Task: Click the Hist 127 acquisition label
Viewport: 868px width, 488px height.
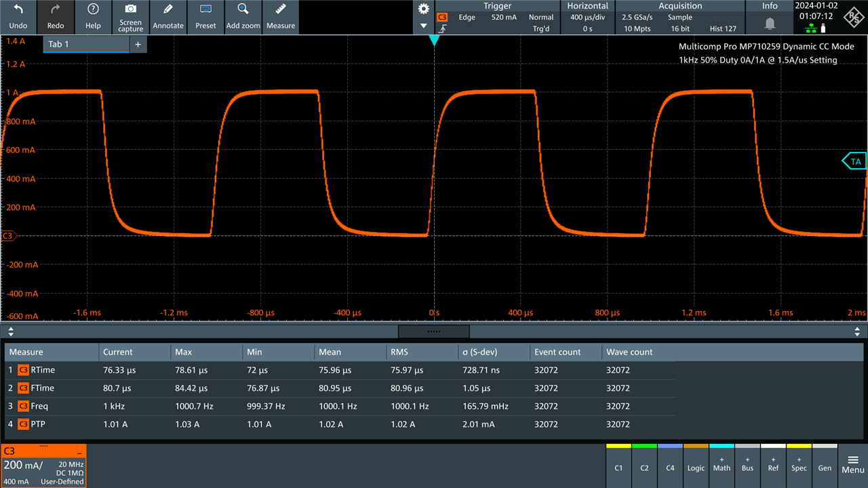Action: (723, 28)
